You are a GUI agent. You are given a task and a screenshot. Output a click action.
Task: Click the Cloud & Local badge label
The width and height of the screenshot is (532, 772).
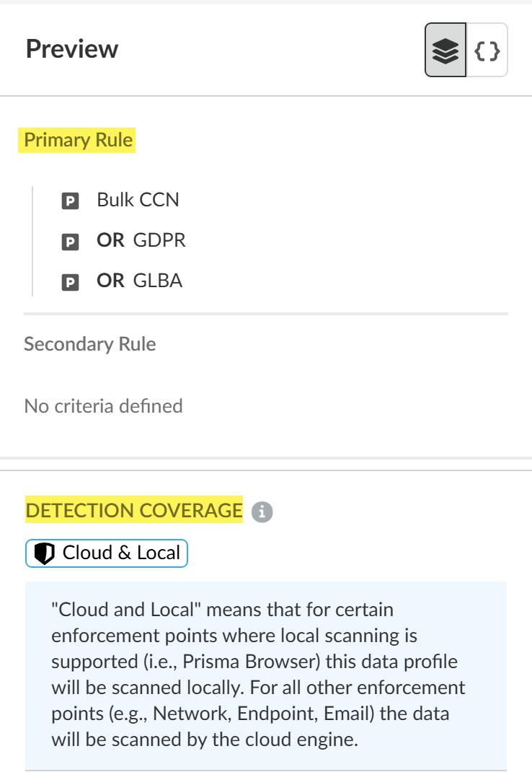[121, 553]
